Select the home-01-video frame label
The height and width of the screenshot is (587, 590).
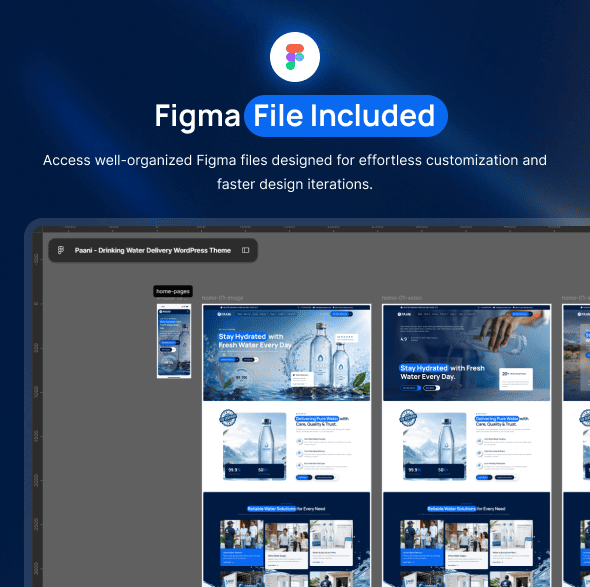(401, 298)
